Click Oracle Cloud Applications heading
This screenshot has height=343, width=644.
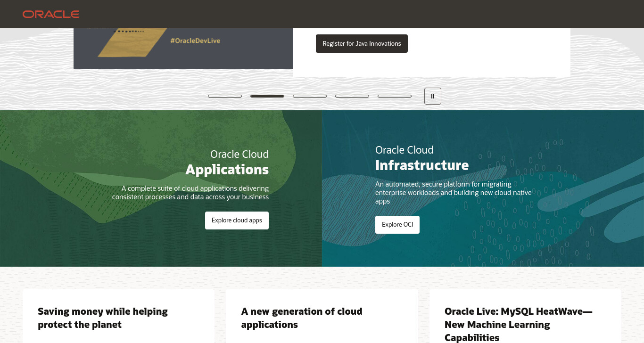pyautogui.click(x=227, y=163)
